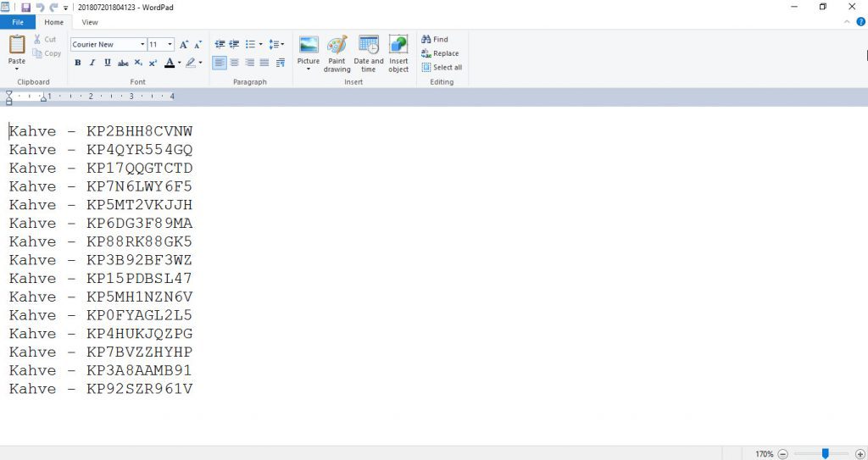This screenshot has width=868, height=460.
Task: Increase indent of the paragraph
Action: point(234,44)
